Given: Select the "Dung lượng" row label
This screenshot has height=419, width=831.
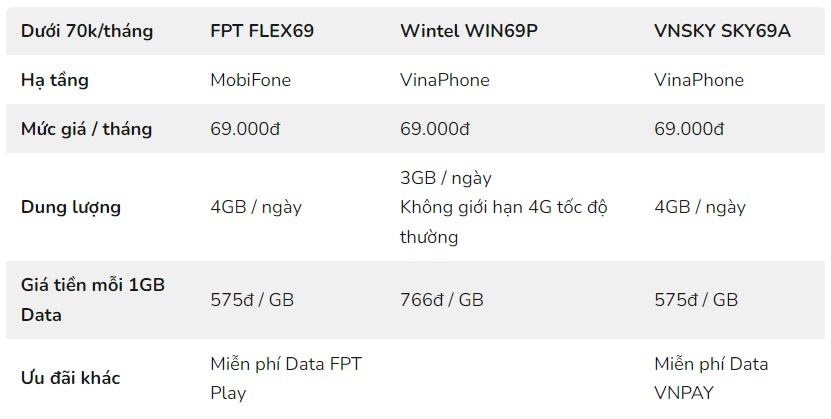Looking at the screenshot, I should (x=71, y=207).
